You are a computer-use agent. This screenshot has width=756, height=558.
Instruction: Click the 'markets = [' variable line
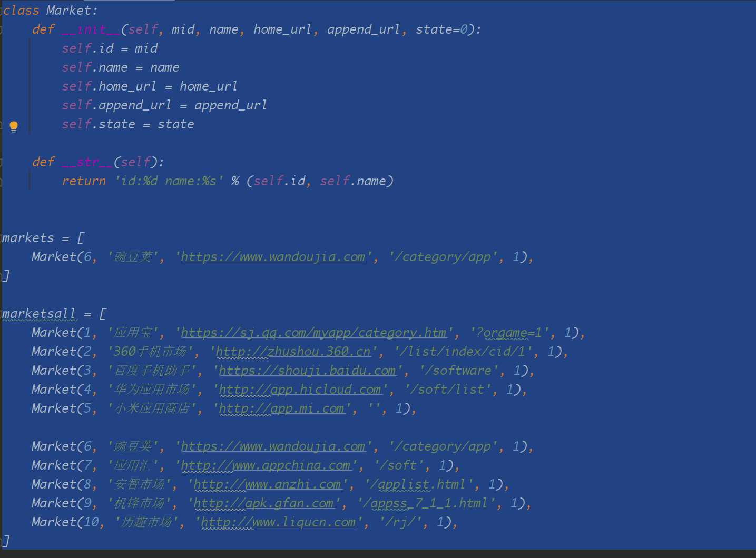click(x=43, y=238)
